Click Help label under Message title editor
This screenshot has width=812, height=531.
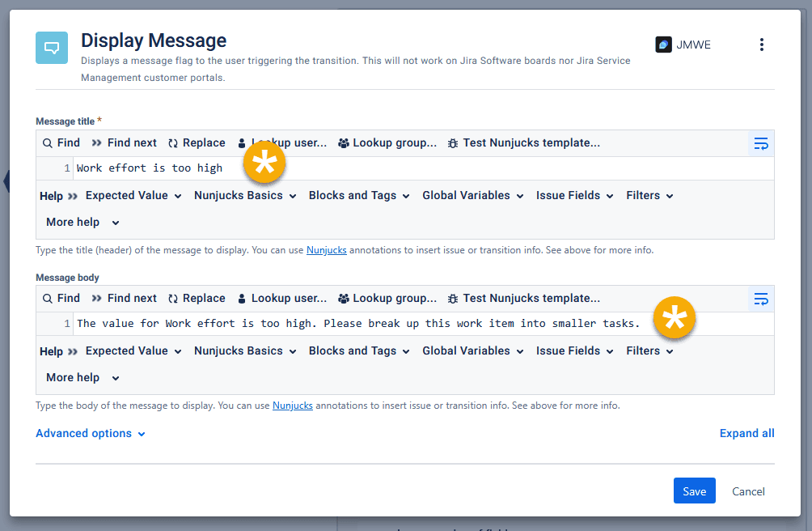point(51,197)
